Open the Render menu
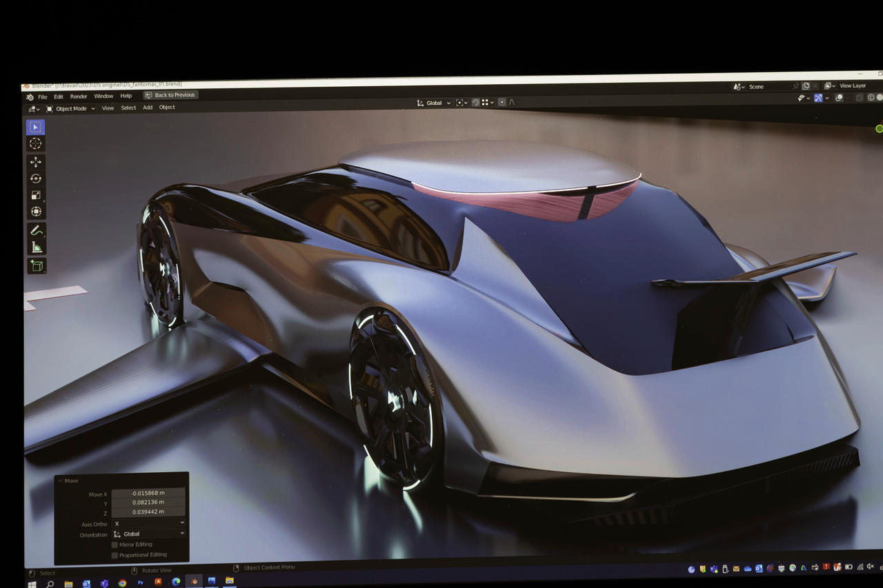Screen dimensions: 883x588 (x=79, y=97)
